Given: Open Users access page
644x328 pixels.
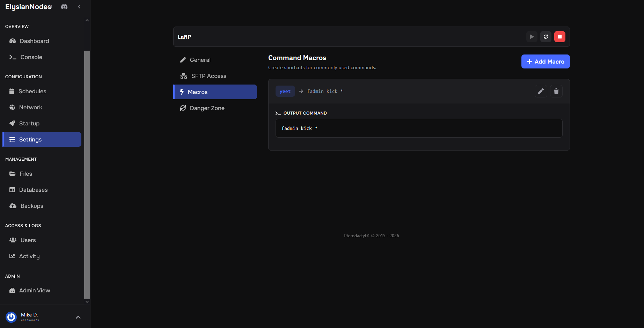Looking at the screenshot, I should (42, 240).
